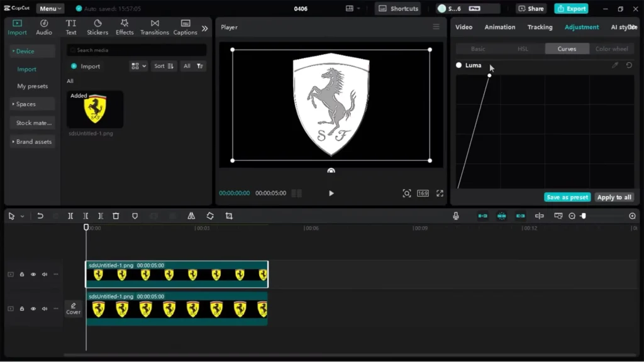
Task: Collapse the Device section
Action: pyautogui.click(x=32, y=52)
